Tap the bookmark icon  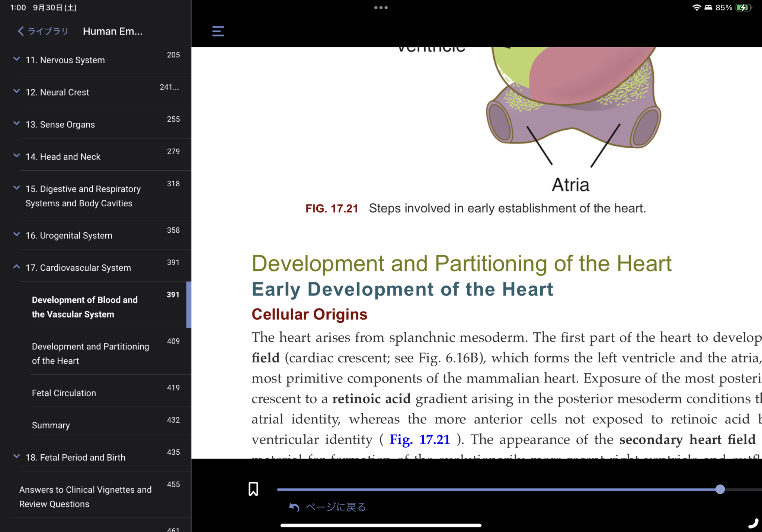coord(253,489)
